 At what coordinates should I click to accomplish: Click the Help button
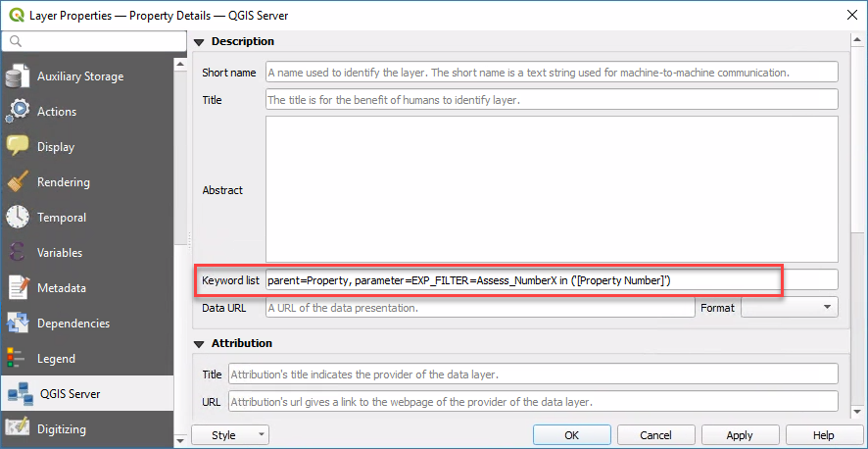pyautogui.click(x=824, y=435)
